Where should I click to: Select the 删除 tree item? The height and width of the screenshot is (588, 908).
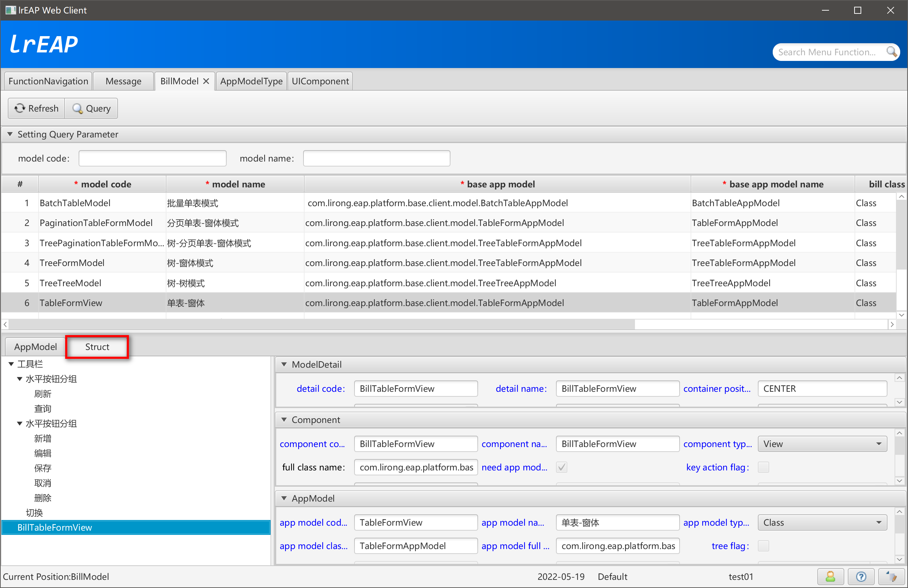coord(43,498)
